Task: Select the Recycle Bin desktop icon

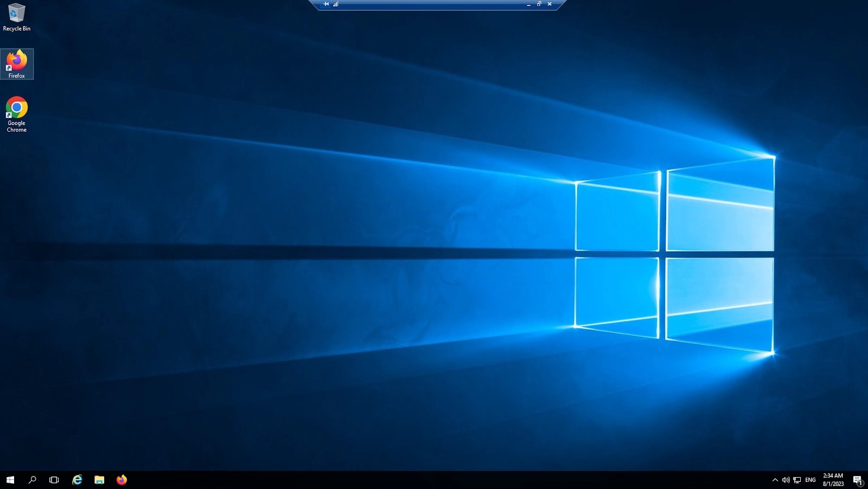Action: [16, 17]
